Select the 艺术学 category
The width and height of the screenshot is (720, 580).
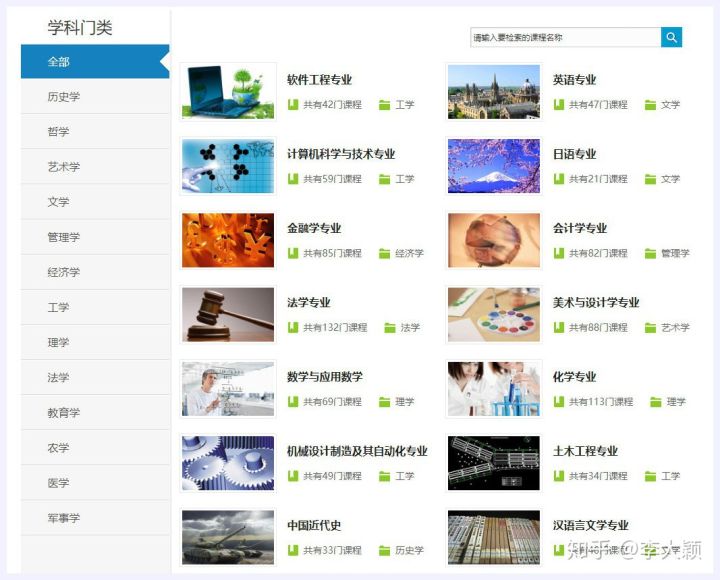[95, 167]
